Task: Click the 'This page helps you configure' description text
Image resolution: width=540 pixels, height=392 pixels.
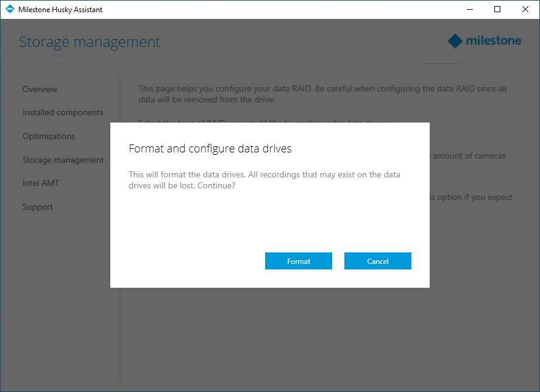Action: (322, 94)
